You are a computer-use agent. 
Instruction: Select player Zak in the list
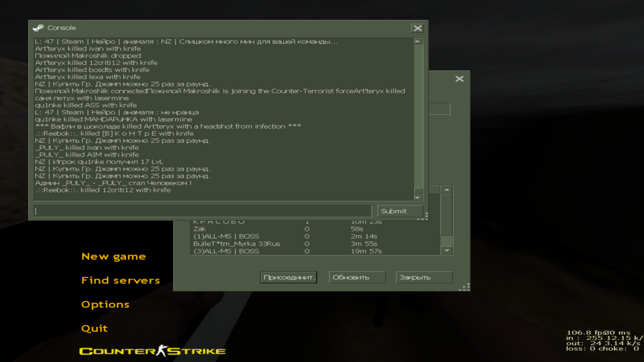click(200, 229)
